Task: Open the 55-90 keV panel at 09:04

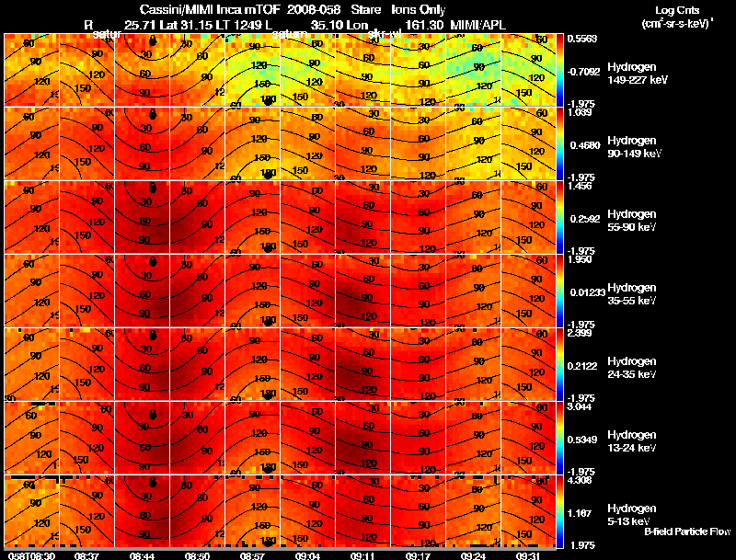Action: (307, 217)
